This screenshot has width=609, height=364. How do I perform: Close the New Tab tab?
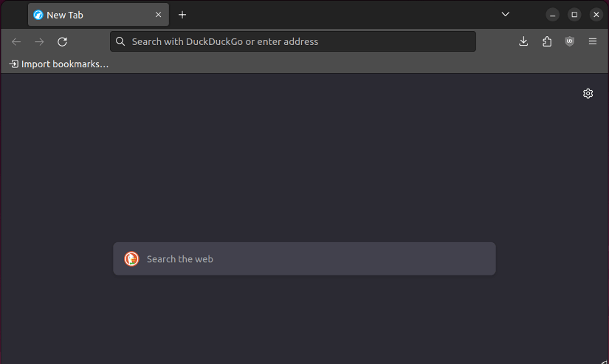pyautogui.click(x=158, y=15)
